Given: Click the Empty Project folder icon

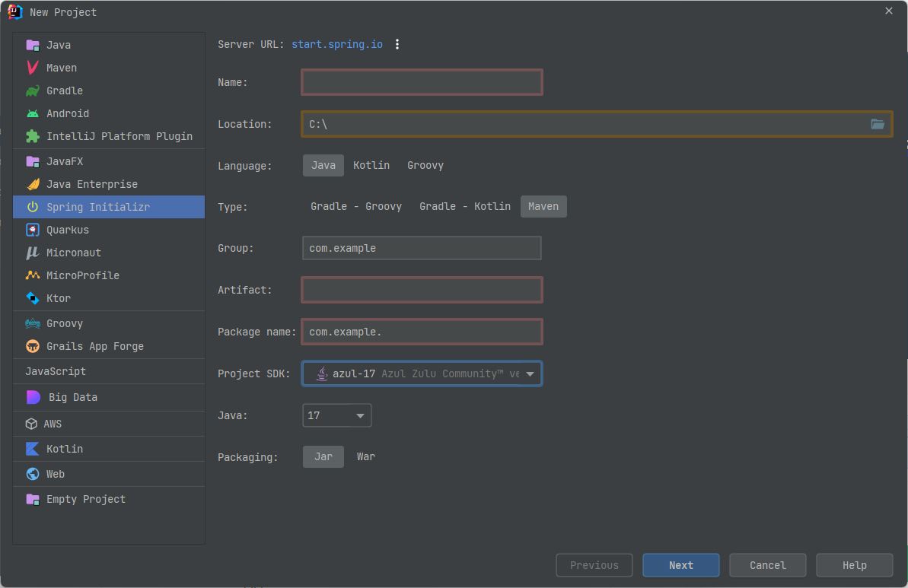Looking at the screenshot, I should (x=33, y=500).
